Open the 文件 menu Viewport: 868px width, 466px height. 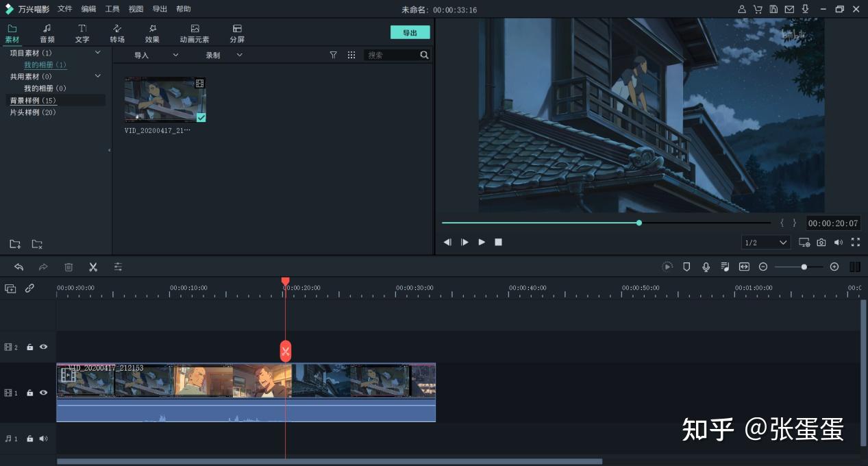pos(65,9)
